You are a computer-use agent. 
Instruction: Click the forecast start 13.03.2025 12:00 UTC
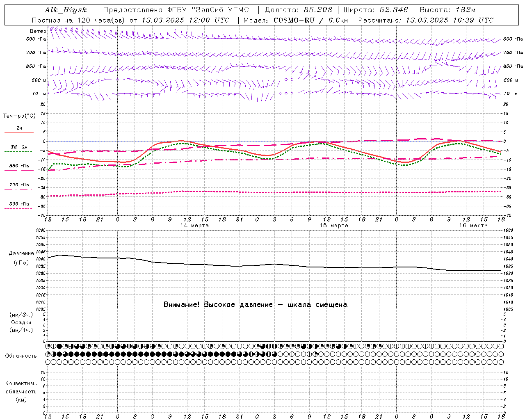coord(185,20)
